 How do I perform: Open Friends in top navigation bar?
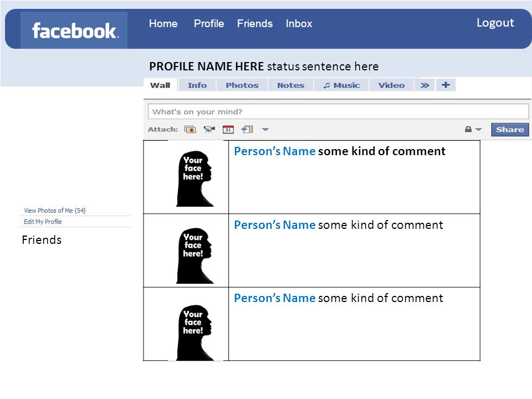[255, 23]
